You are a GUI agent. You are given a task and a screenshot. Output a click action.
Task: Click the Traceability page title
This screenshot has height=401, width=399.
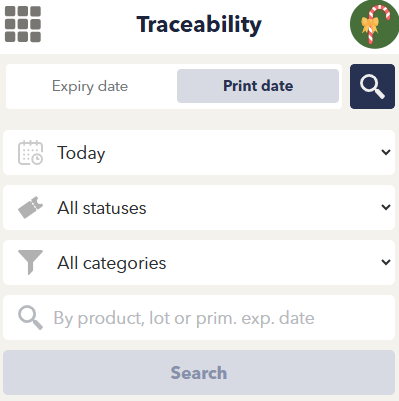(x=199, y=24)
